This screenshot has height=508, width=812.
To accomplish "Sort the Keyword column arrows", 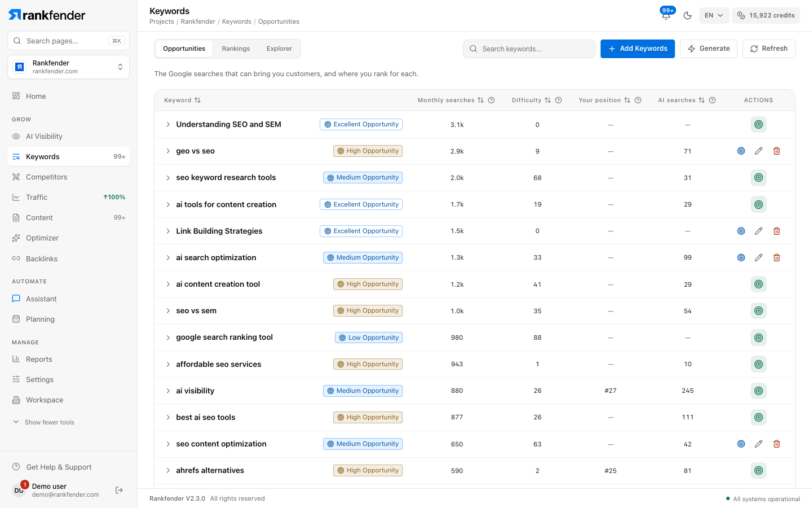I will 197,100.
